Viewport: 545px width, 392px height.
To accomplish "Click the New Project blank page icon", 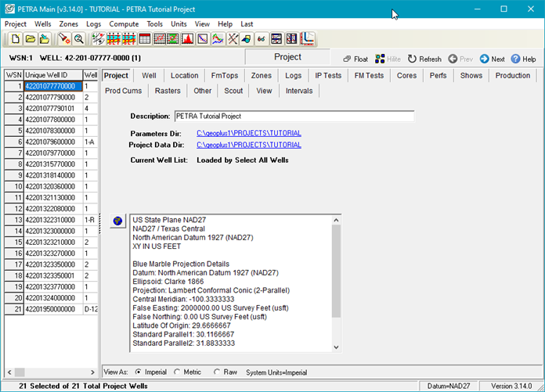I will point(16,39).
